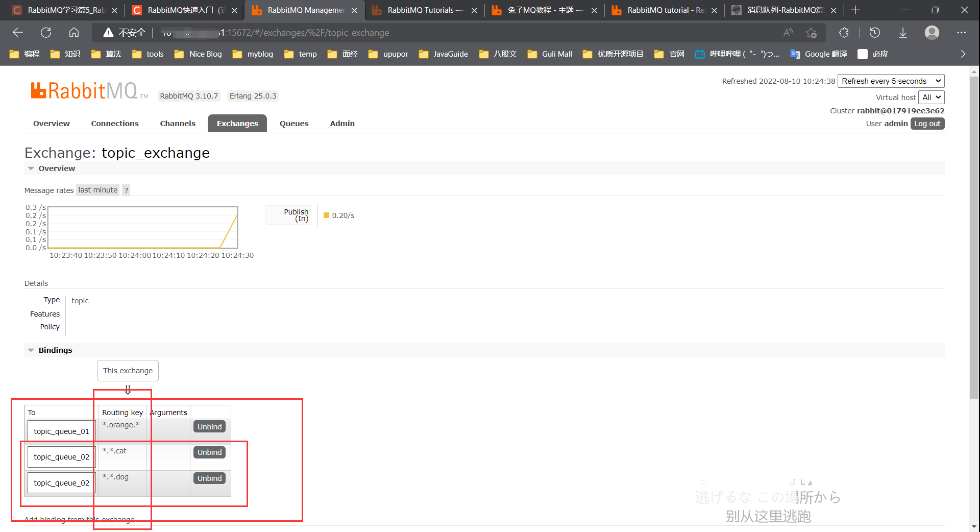Image resolution: width=980 pixels, height=532 pixels.
Task: Close the RabbitMQ Management tab
Action: (354, 10)
